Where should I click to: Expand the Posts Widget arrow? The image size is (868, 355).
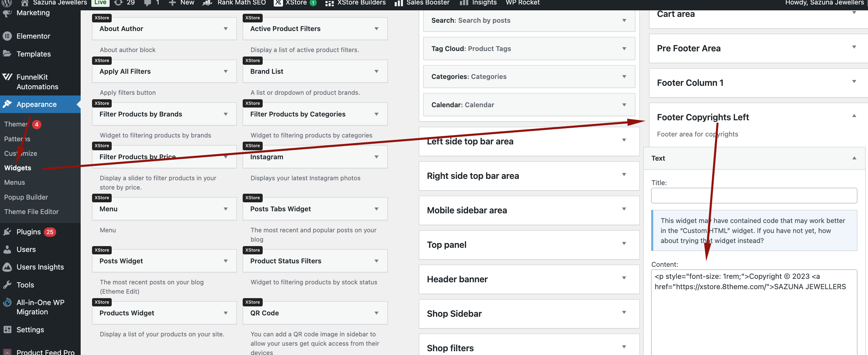click(x=225, y=261)
